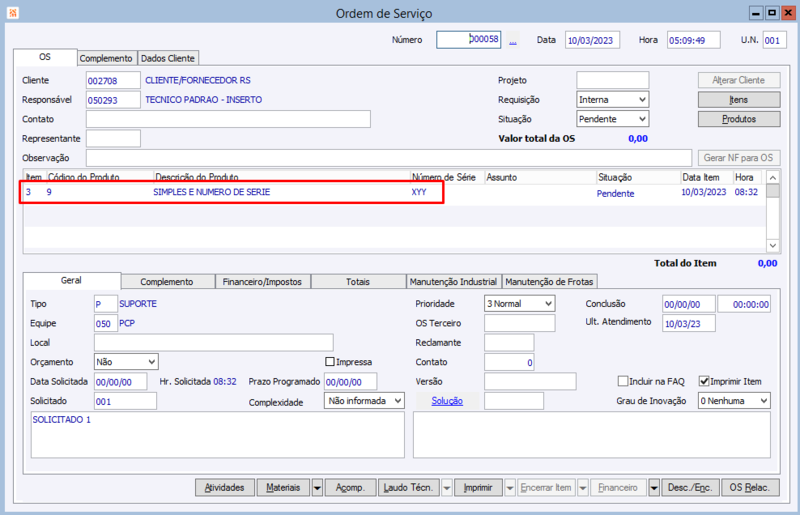Click the OS Relac. button
Image resolution: width=800 pixels, height=515 pixels.
point(750,487)
